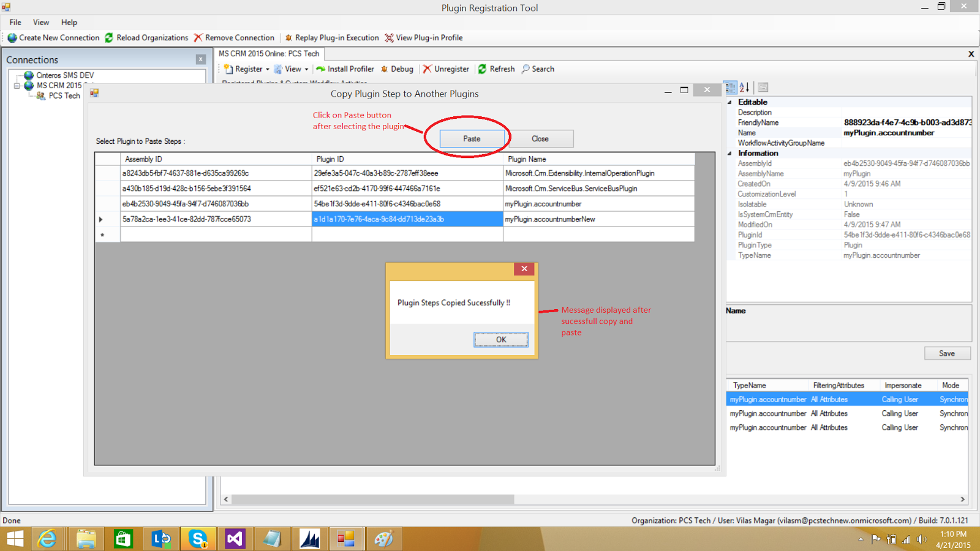Click the Remove Connection icon
The width and height of the screenshot is (980, 551).
point(234,37)
